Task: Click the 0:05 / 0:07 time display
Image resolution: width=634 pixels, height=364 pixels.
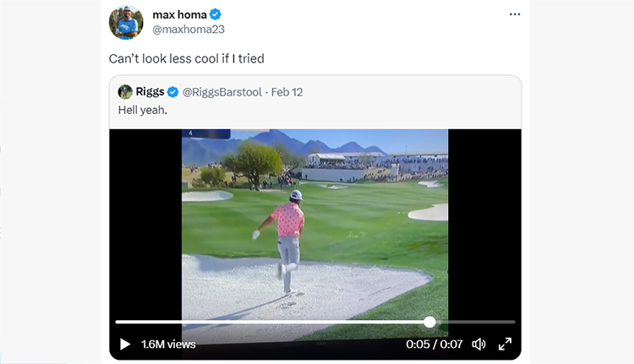Action: [x=435, y=345]
